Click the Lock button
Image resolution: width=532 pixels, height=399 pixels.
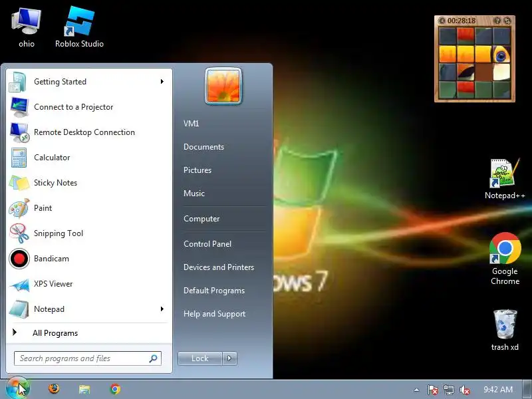200,358
